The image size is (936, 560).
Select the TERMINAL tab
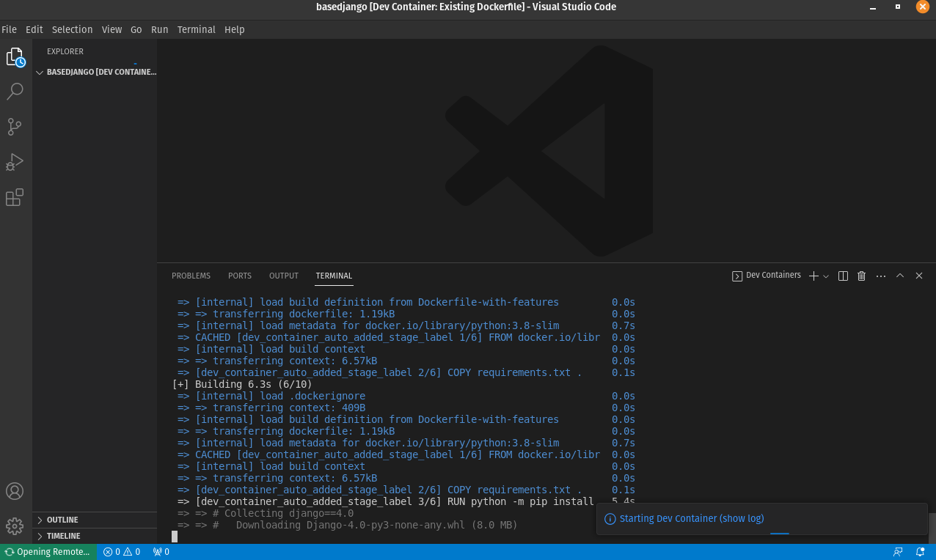334,276
